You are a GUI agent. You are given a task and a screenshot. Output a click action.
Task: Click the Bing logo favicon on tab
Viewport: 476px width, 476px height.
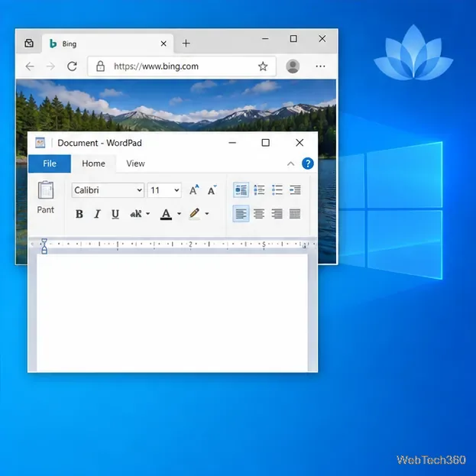pyautogui.click(x=53, y=44)
